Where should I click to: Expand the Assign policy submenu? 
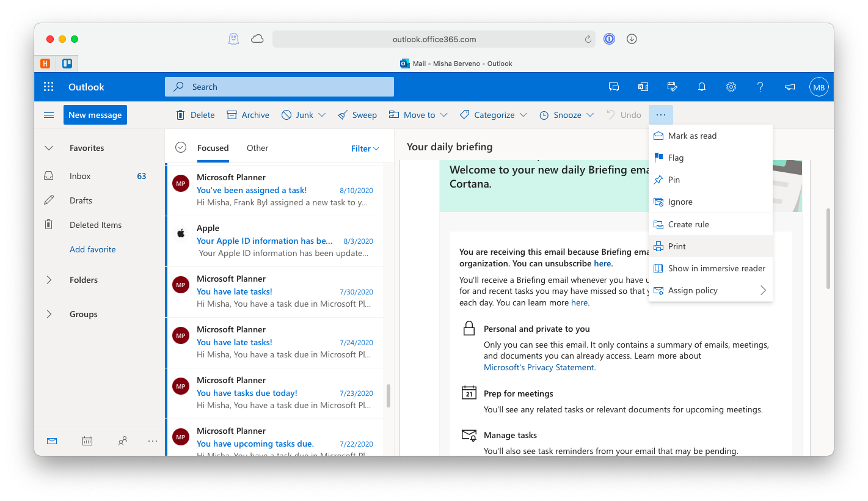pos(710,290)
